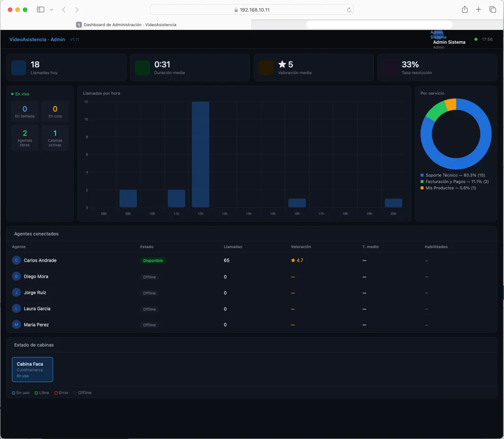
Task: Click the 20h bar in hourly chart
Action: [394, 203]
